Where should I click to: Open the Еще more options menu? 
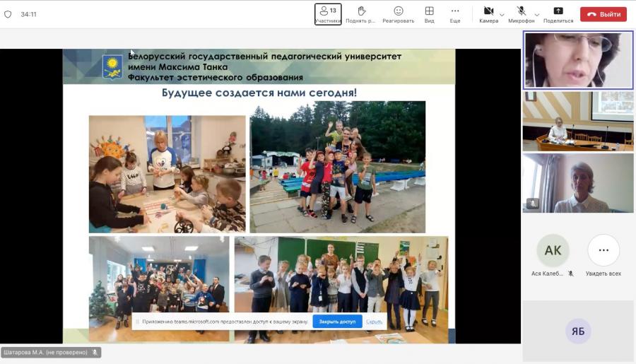(x=454, y=14)
